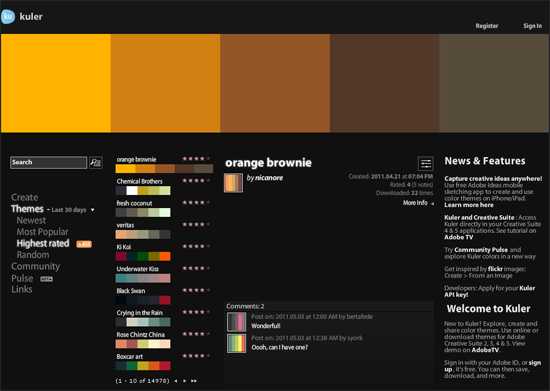
Task: Open Pulse in the sidebar
Action: [x=22, y=278]
